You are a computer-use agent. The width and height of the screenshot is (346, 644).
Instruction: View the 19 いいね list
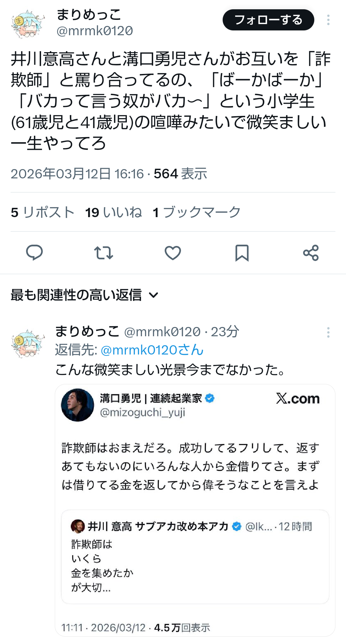tap(113, 212)
